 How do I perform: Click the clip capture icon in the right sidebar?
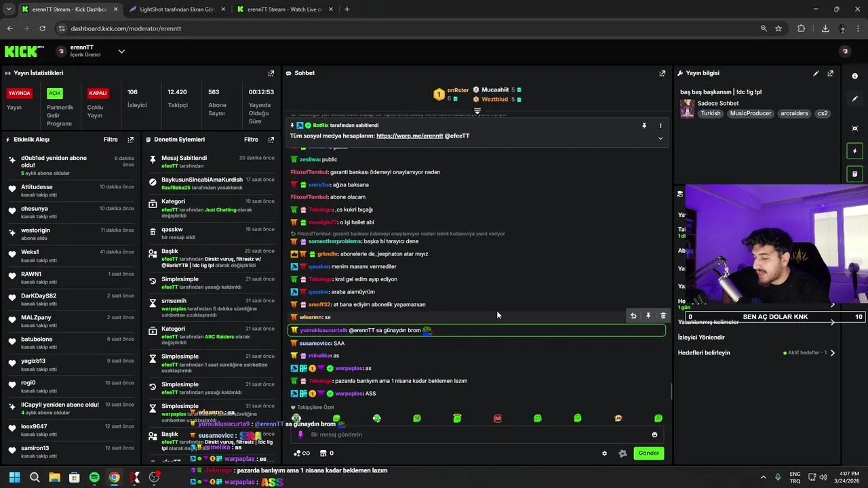(x=854, y=128)
